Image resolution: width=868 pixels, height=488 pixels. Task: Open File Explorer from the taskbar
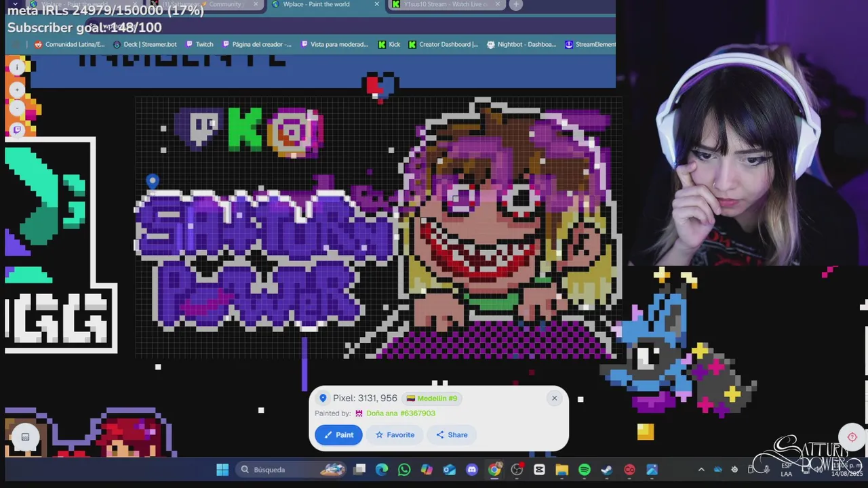[x=561, y=469]
